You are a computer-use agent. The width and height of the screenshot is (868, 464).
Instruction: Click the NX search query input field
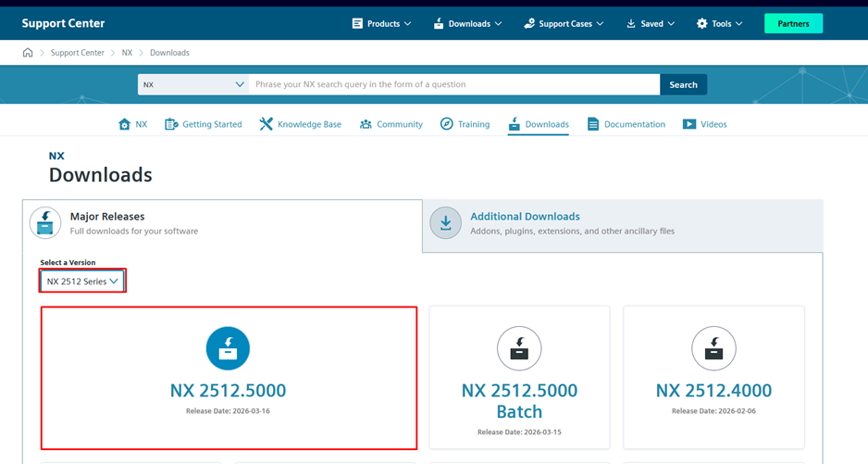[x=453, y=84]
